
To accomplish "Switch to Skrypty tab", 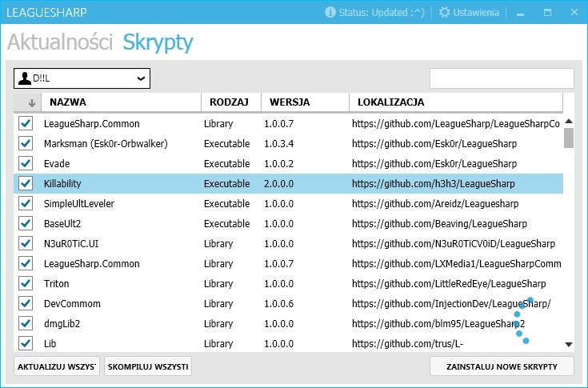I will (158, 42).
